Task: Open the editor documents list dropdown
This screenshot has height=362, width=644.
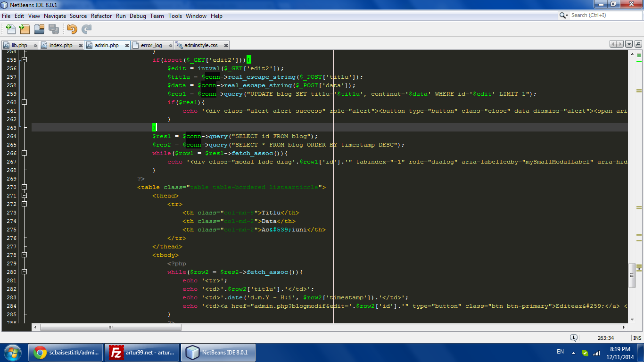Action: pos(629,44)
